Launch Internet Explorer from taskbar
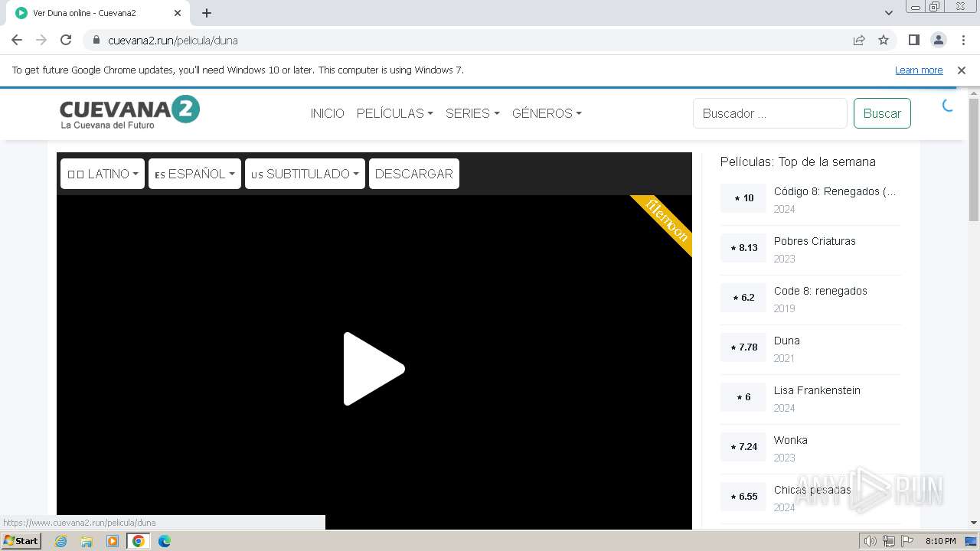Screen dimensions: 980x551 60,541
